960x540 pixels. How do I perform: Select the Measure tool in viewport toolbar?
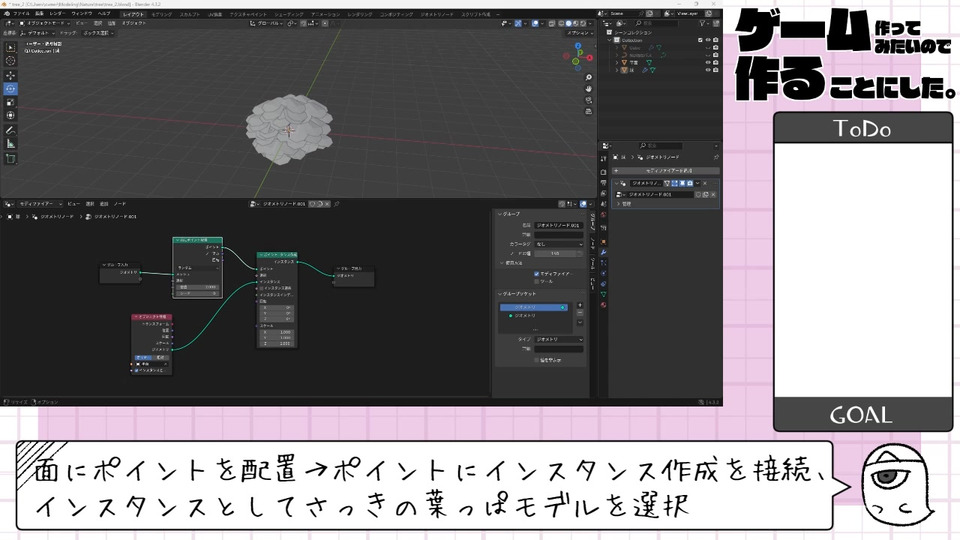click(10, 144)
